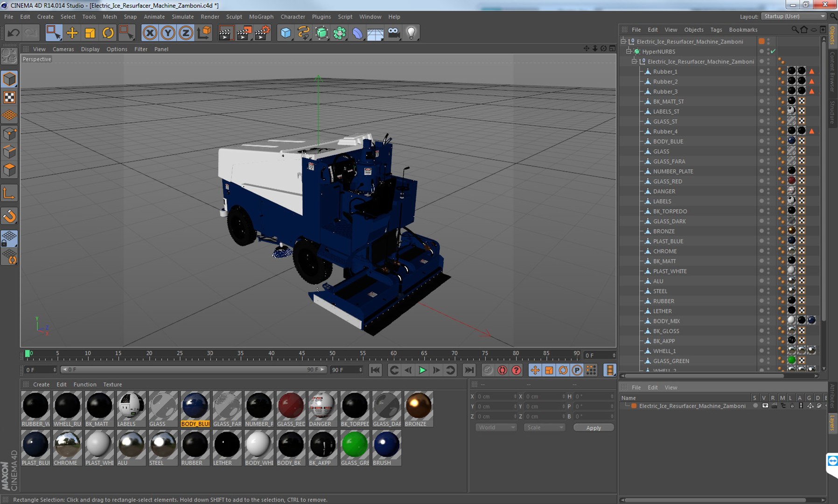
Task: Toggle the Z-axis lock
Action: coord(186,33)
